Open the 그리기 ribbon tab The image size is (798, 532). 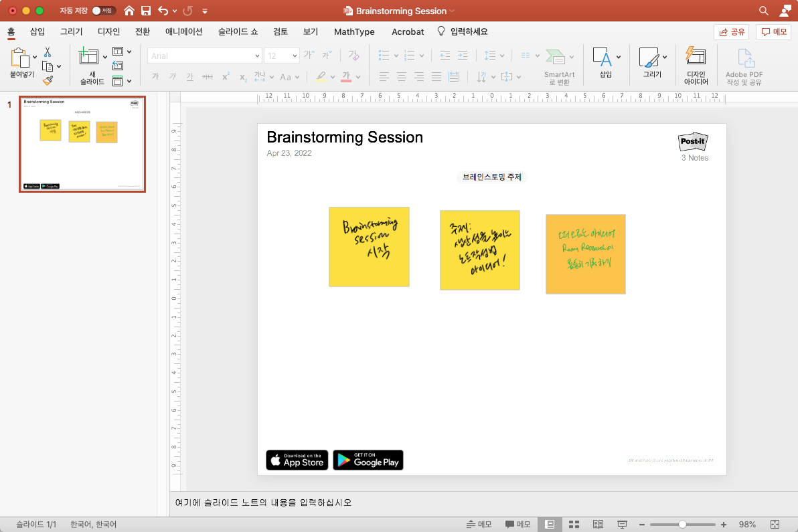coord(71,31)
